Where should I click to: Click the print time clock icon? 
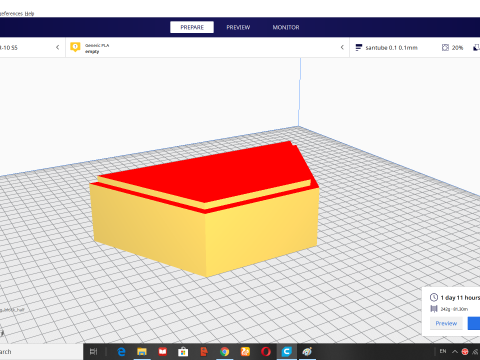pos(434,297)
